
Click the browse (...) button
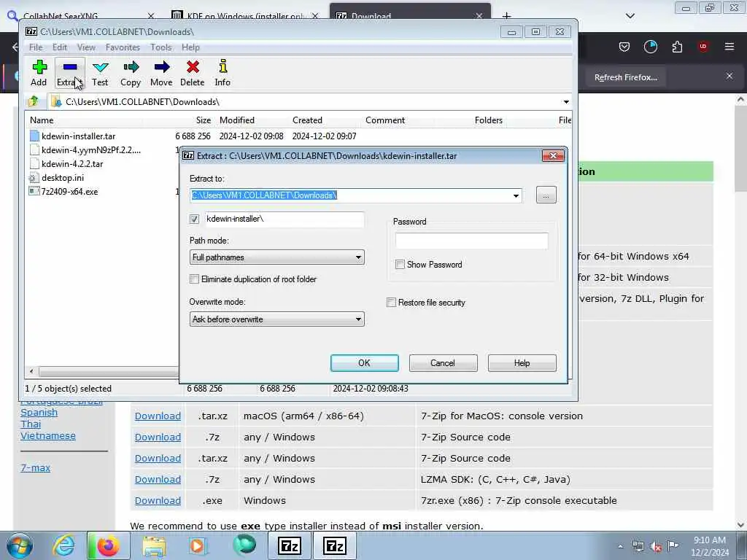point(546,195)
